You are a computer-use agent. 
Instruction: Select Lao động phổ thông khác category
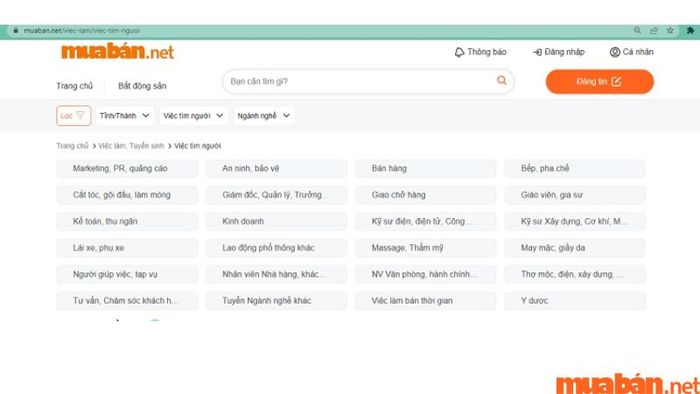tap(276, 248)
